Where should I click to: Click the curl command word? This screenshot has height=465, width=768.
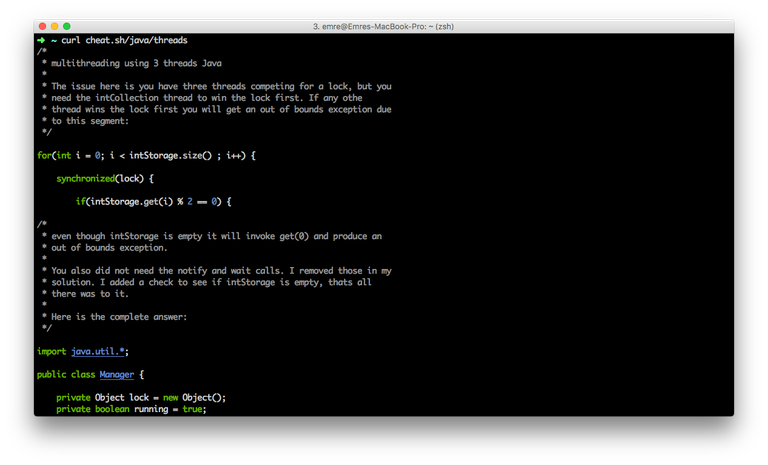click(x=71, y=40)
